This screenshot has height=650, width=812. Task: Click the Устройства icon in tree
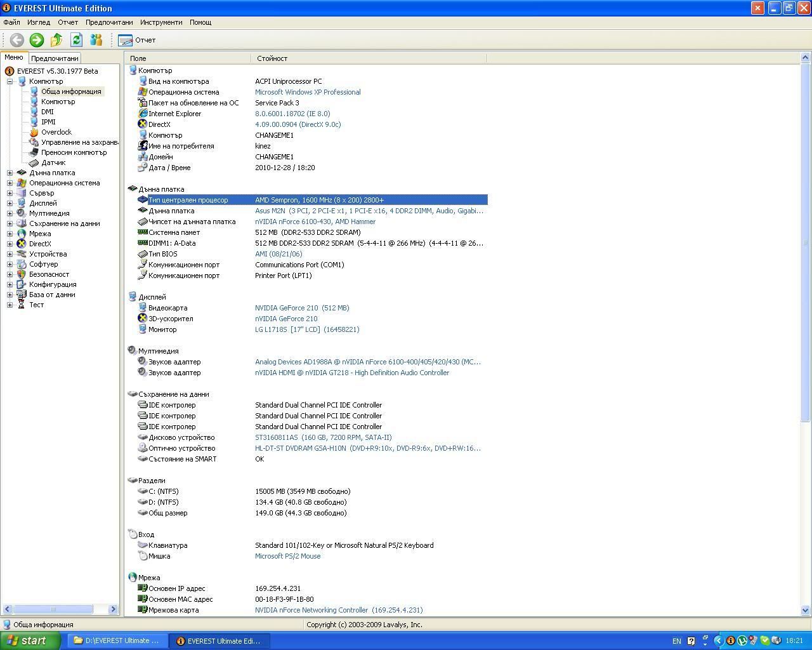(22, 254)
